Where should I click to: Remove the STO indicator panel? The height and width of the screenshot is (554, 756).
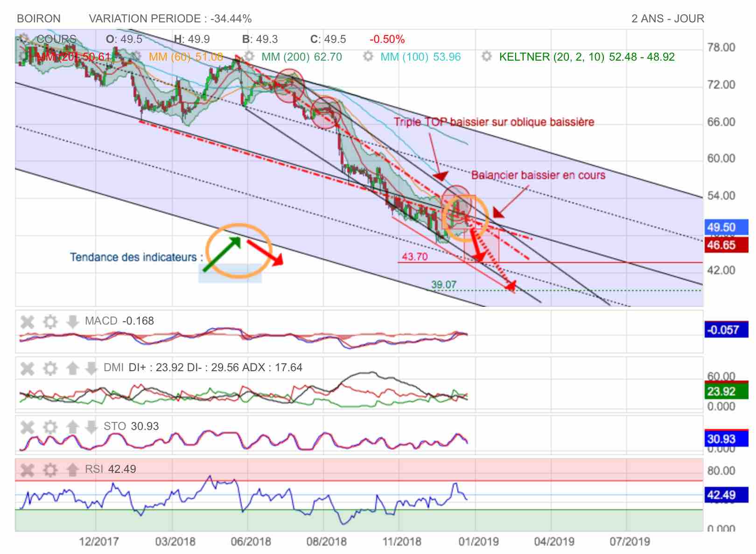(x=28, y=427)
